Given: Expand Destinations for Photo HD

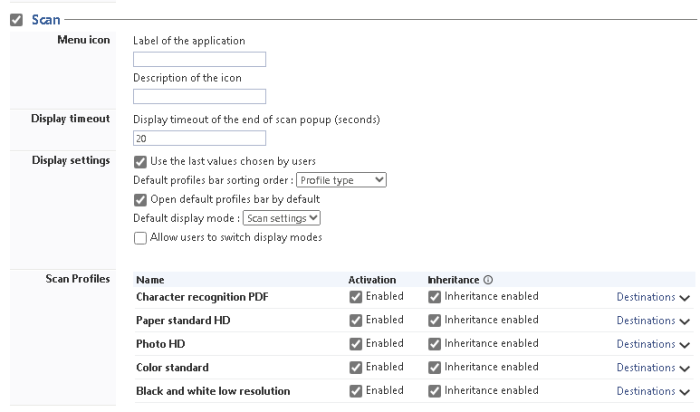Looking at the screenshot, I should 653,342.
